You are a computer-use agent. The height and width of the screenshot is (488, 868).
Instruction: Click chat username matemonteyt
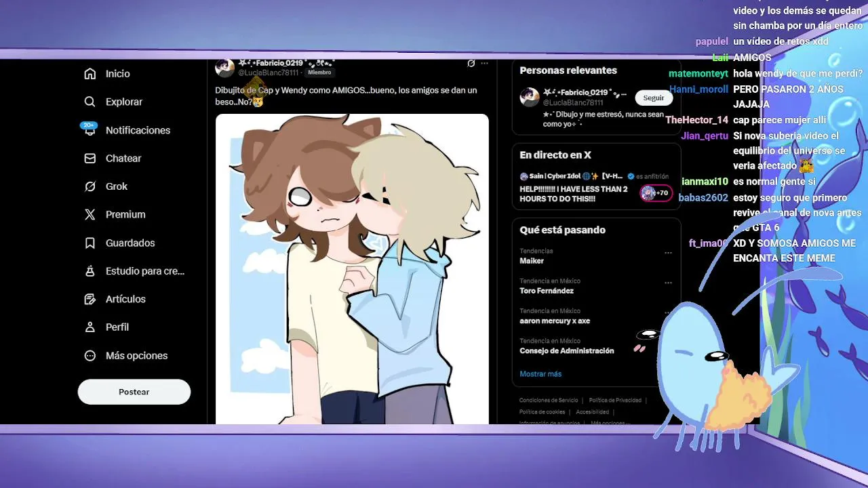(x=698, y=73)
